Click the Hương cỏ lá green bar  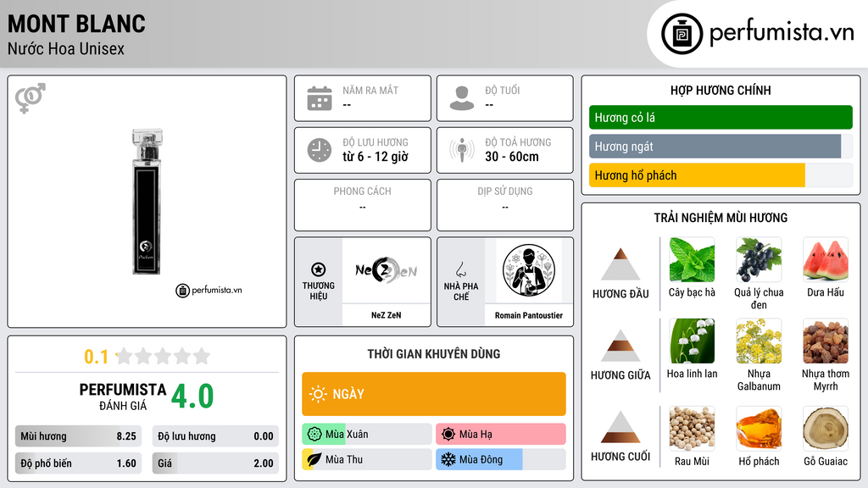(x=721, y=117)
